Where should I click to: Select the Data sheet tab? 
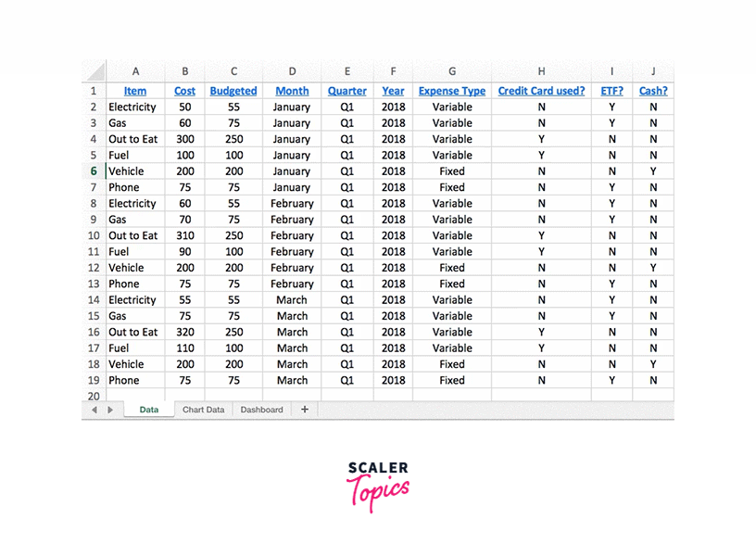click(148, 410)
